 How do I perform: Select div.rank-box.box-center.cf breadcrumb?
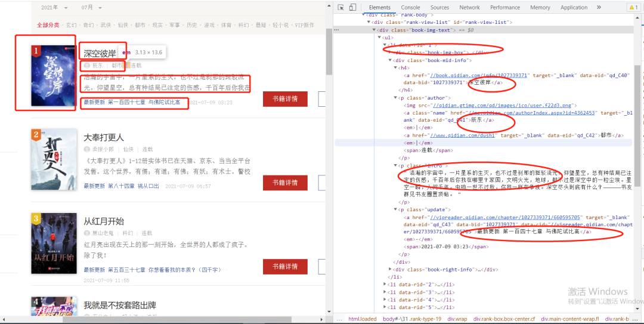[504, 319]
